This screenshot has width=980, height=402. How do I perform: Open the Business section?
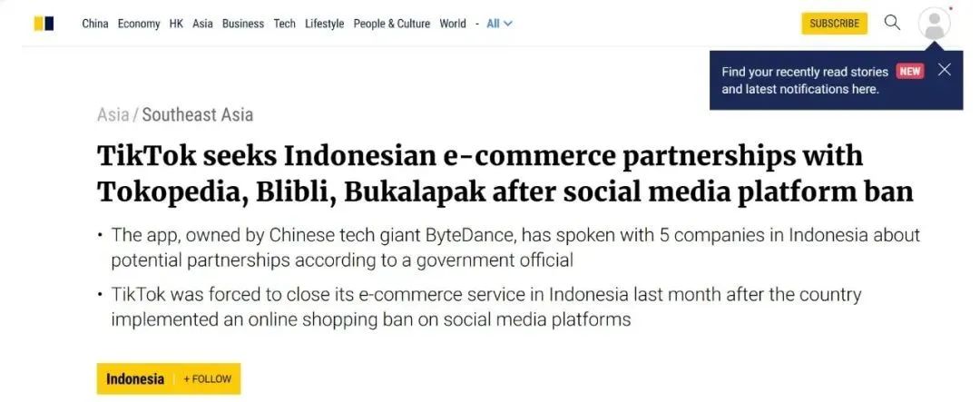coord(243,24)
